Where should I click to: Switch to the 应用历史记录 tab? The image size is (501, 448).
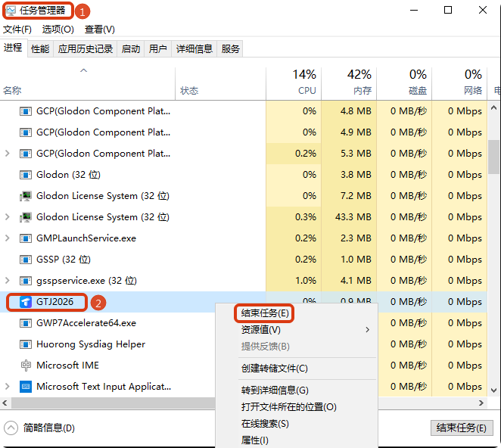(86, 49)
